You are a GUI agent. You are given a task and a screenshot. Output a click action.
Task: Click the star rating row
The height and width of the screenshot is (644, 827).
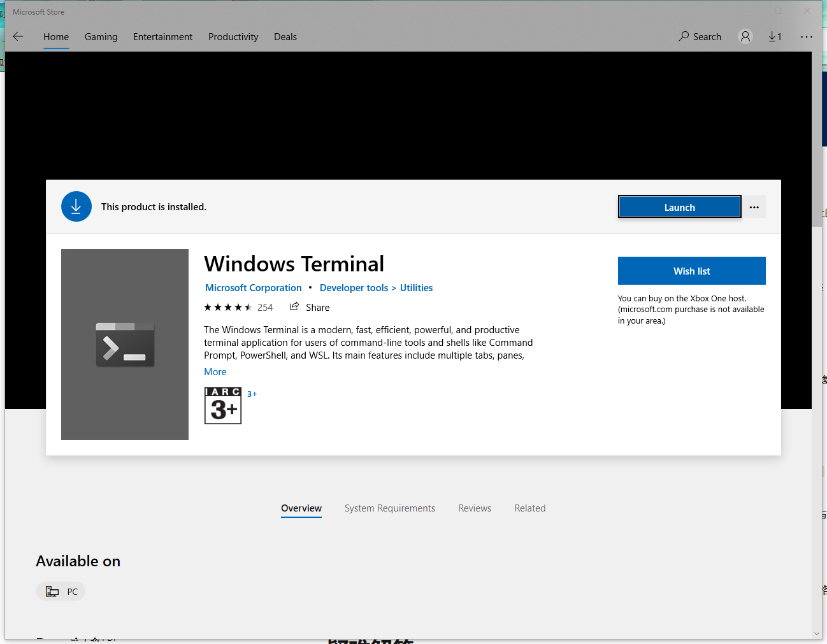228,307
